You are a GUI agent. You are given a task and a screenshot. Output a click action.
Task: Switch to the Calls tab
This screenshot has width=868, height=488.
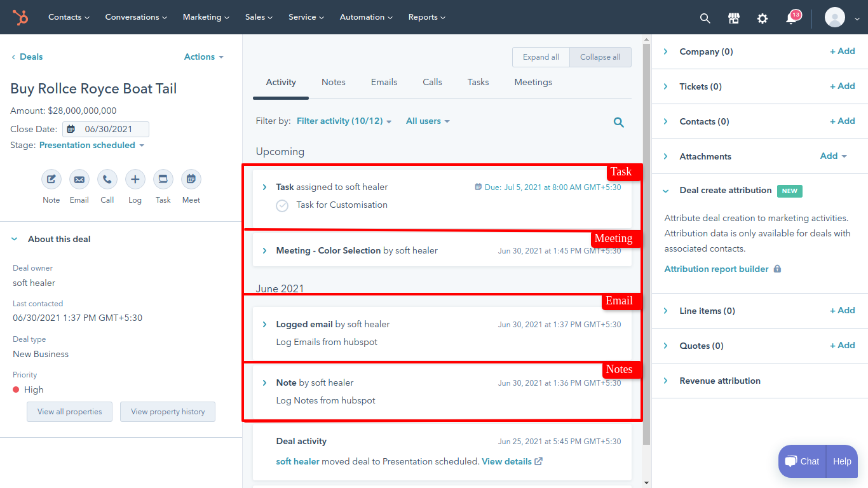coord(432,82)
